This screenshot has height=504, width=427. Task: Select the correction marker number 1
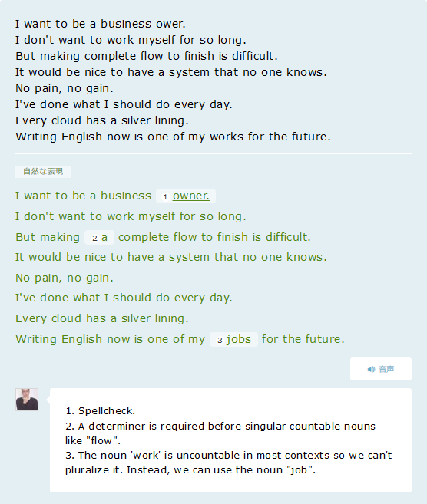165,196
